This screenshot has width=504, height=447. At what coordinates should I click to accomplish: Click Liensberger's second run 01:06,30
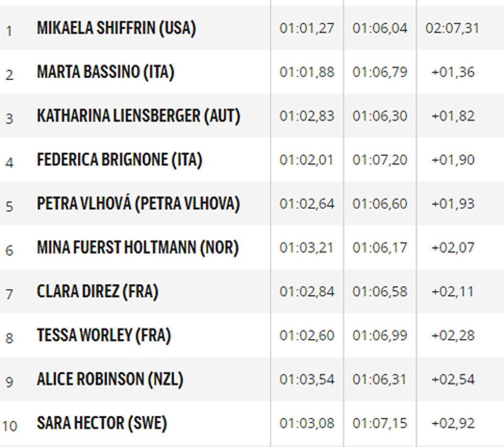(x=380, y=116)
